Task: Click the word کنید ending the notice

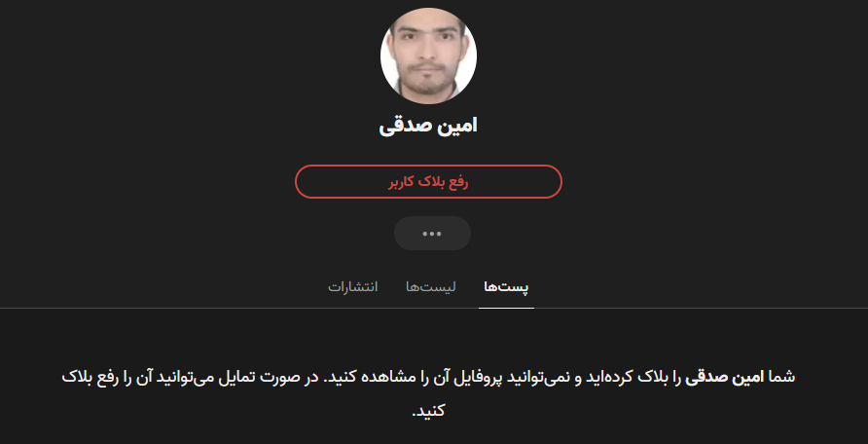Action: (431, 411)
